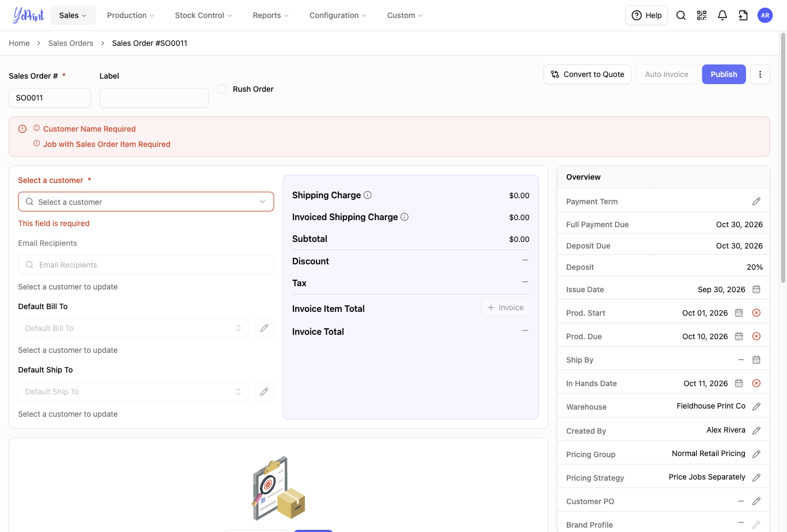Open the Help button
The image size is (787, 532).
pos(647,15)
